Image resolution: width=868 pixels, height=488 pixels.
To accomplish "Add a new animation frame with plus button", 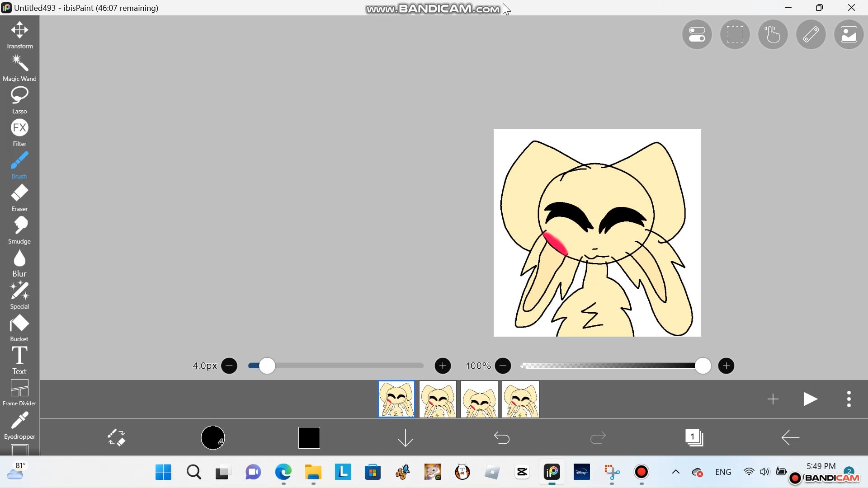I will 773,399.
